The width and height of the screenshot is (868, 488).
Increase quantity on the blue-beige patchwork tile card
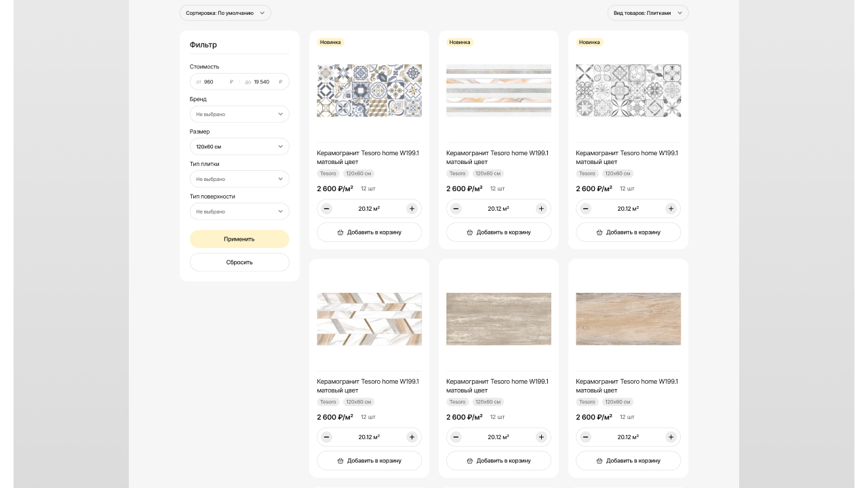tap(412, 209)
